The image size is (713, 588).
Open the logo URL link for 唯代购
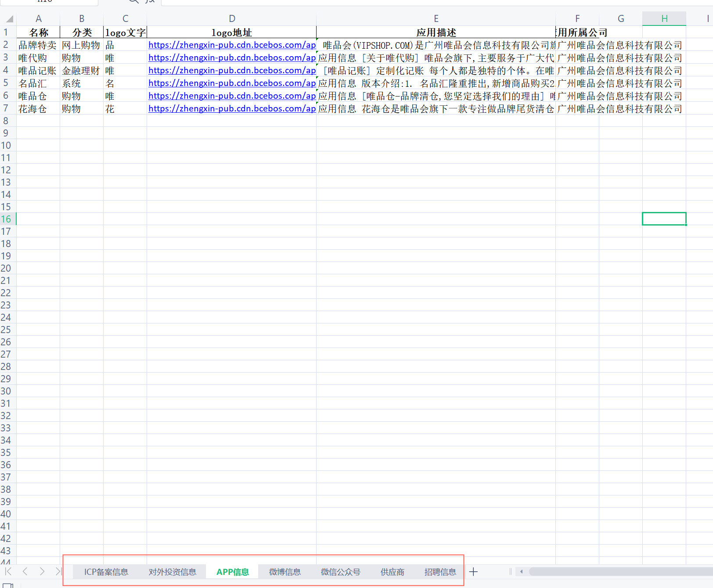pyautogui.click(x=232, y=57)
